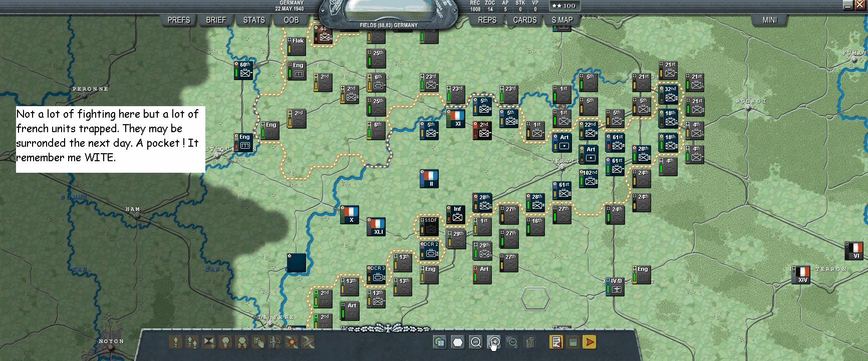Select the 22nd unit counter
The width and height of the screenshot is (868, 361).
point(589,131)
